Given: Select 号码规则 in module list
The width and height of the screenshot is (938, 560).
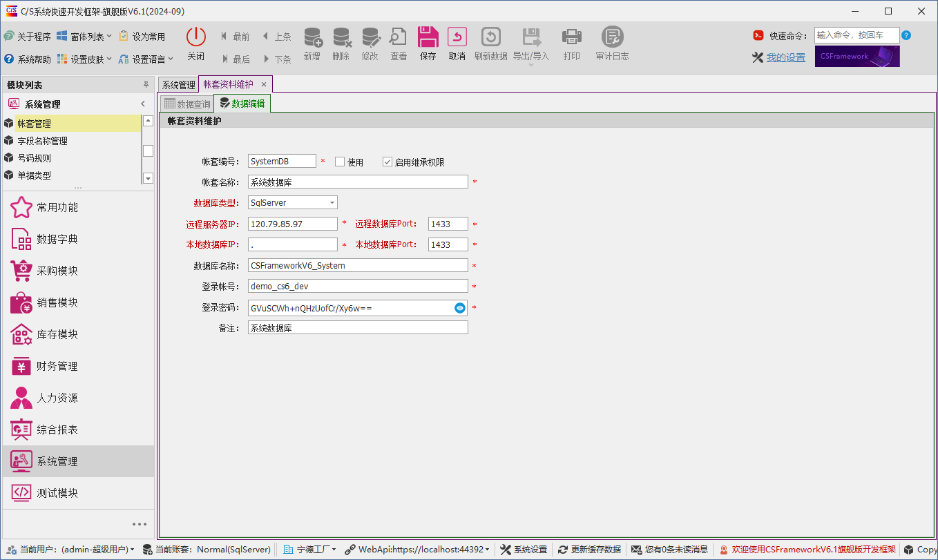Looking at the screenshot, I should 72,158.
